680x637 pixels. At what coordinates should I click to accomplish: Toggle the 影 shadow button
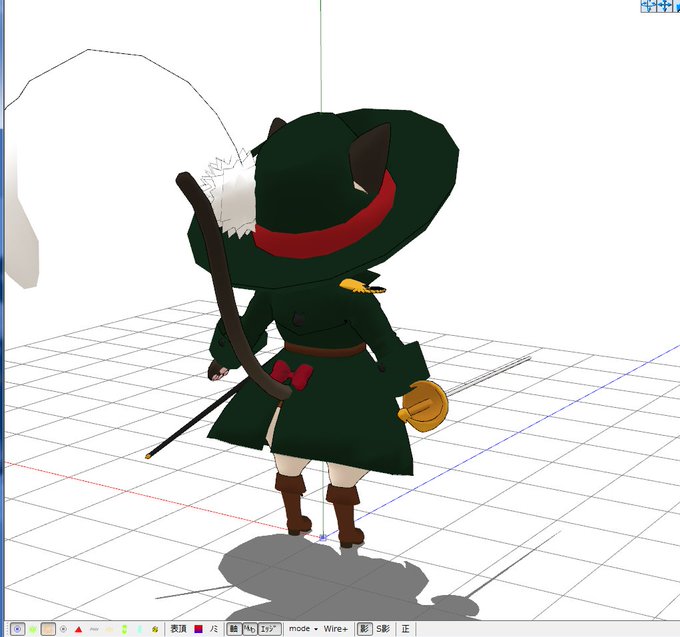[364, 629]
